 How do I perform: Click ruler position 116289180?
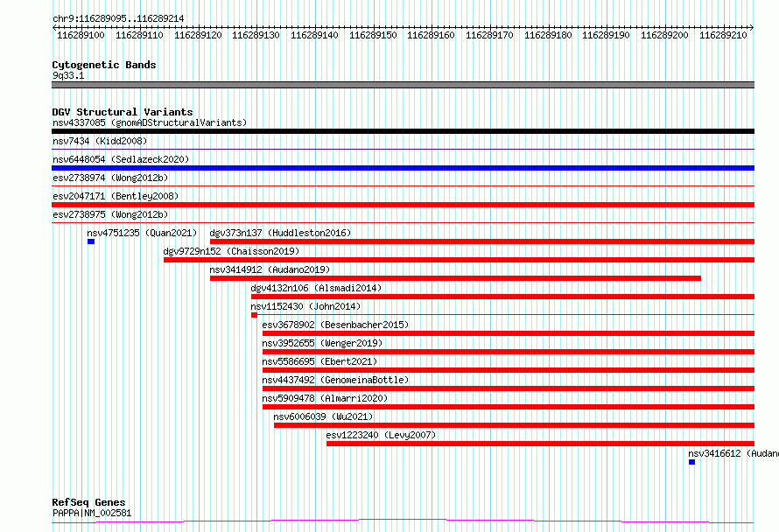click(548, 35)
